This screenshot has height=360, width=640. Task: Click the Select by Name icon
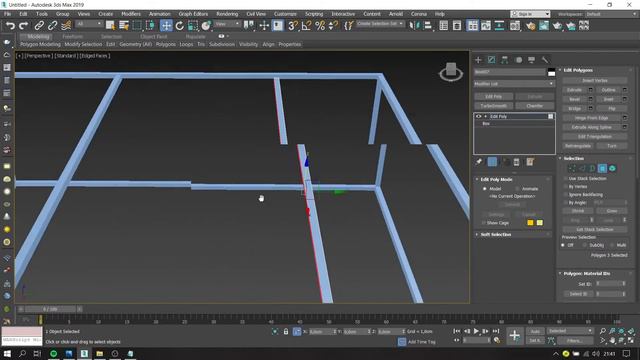pos(124,26)
